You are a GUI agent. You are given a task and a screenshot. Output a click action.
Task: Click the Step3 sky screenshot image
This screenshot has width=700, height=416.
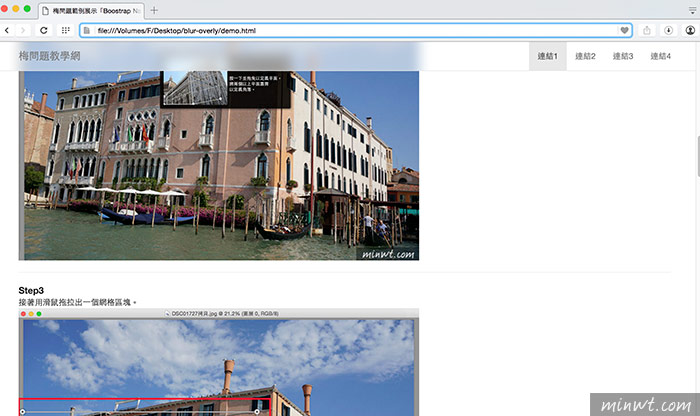[219, 362]
